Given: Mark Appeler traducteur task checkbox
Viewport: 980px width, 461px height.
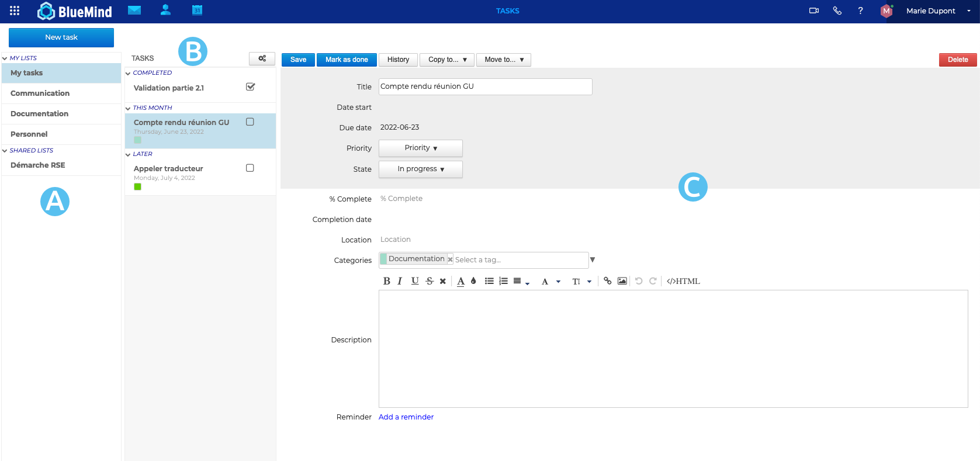Looking at the screenshot, I should 250,168.
